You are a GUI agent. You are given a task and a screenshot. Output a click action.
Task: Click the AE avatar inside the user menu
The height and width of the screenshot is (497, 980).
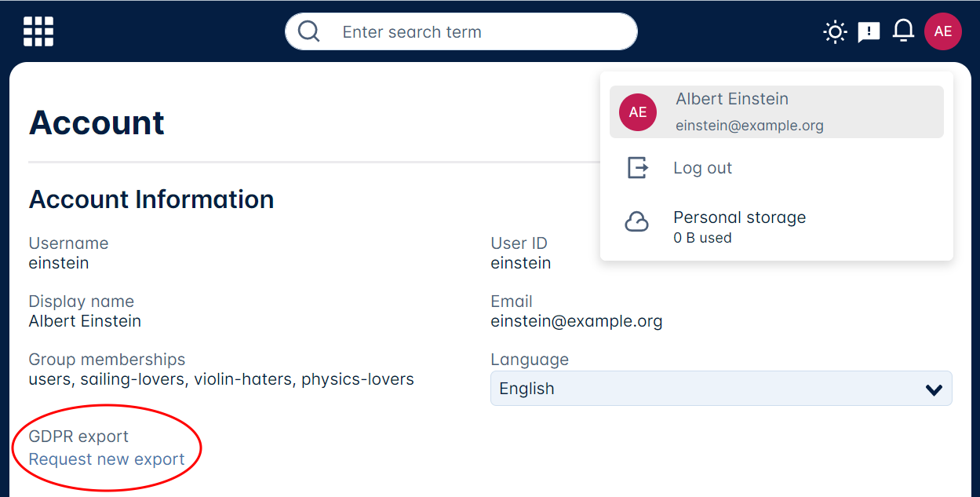coord(638,112)
